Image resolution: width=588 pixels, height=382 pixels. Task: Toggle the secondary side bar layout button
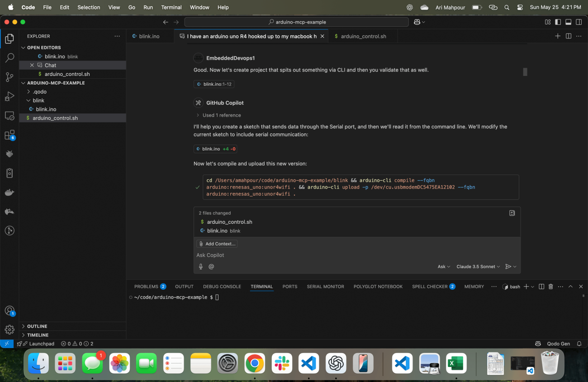pyautogui.click(x=579, y=22)
